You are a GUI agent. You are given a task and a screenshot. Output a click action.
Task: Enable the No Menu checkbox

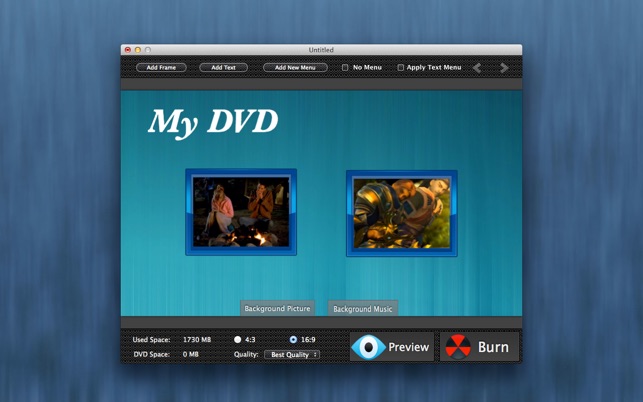coord(345,68)
